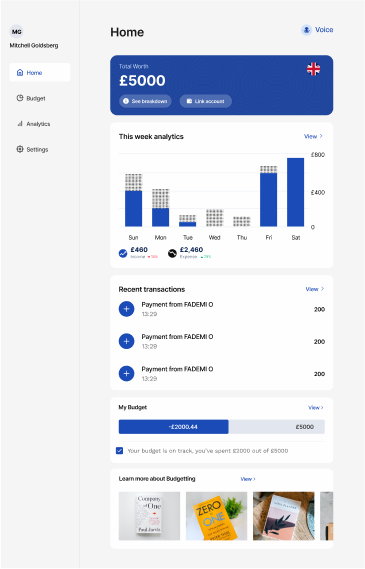Open the Zero to One book thumbnail
The width and height of the screenshot is (365, 569).
(x=216, y=516)
